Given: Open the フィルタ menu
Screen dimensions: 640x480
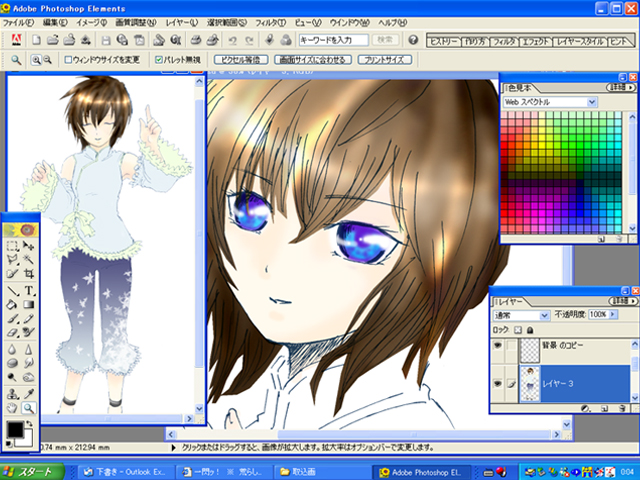Looking at the screenshot, I should [x=270, y=22].
